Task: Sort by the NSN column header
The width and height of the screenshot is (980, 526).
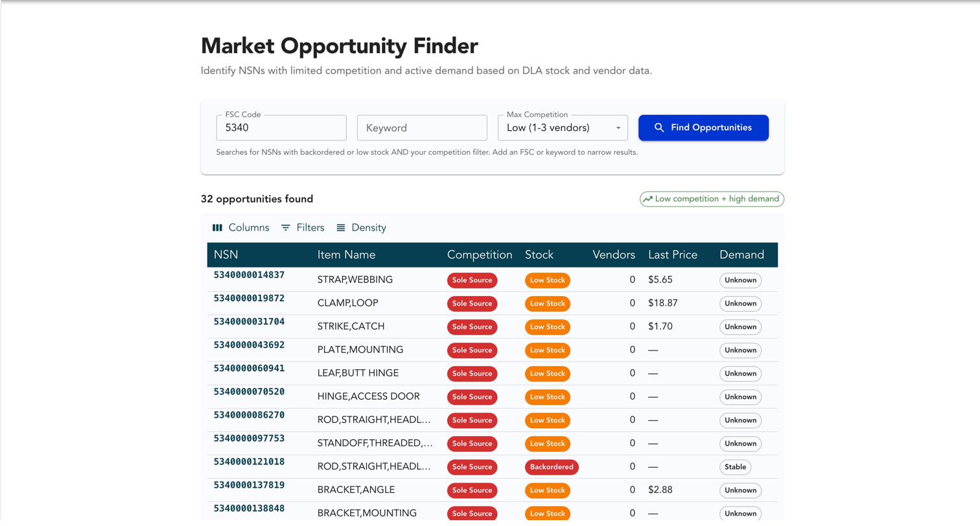Action: 226,255
